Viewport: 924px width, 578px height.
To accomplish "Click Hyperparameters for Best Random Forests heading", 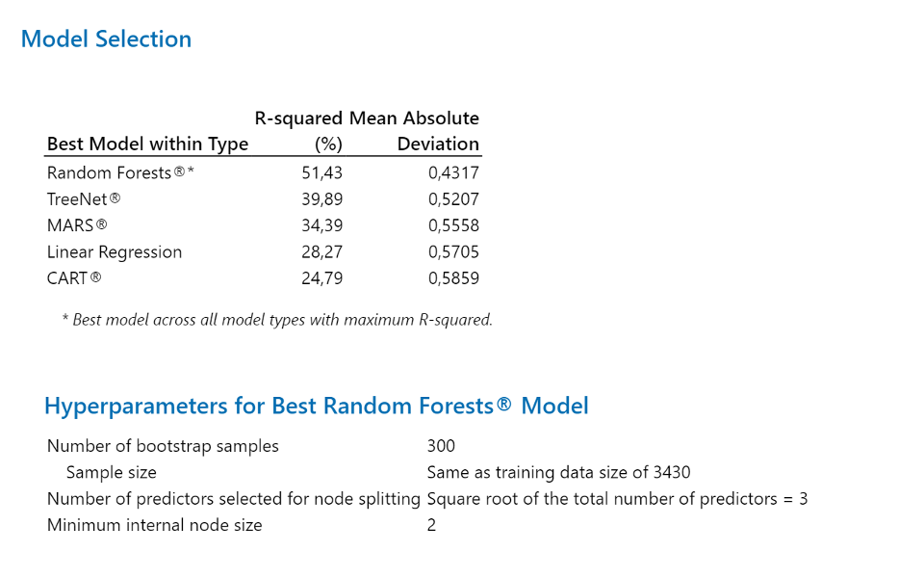I will (x=317, y=406).
